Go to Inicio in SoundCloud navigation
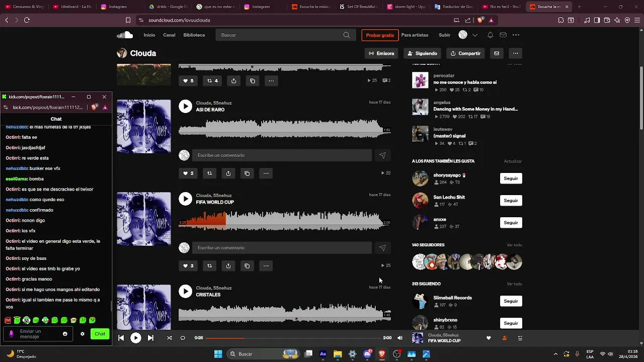This screenshot has height=362, width=644. pyautogui.click(x=149, y=35)
